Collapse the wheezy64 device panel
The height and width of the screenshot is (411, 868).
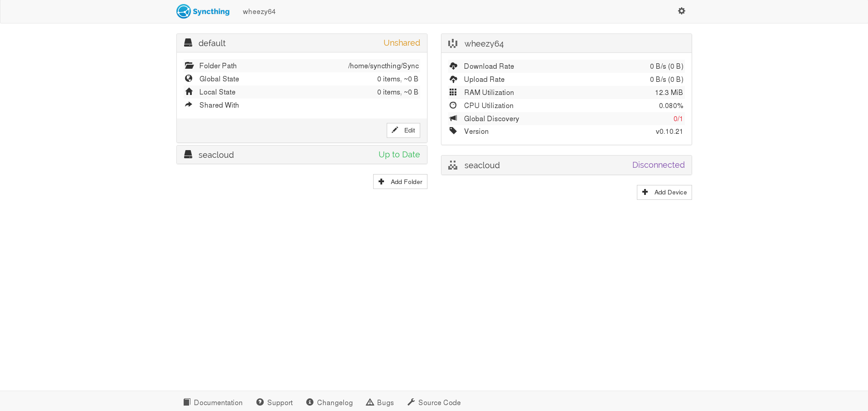(x=566, y=43)
